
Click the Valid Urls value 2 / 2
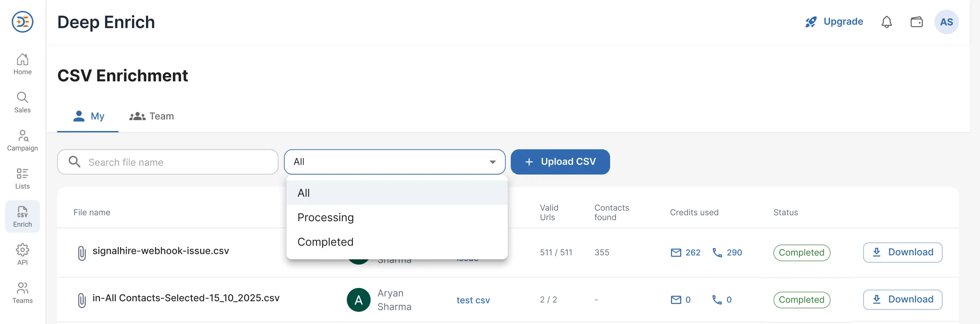[548, 299]
